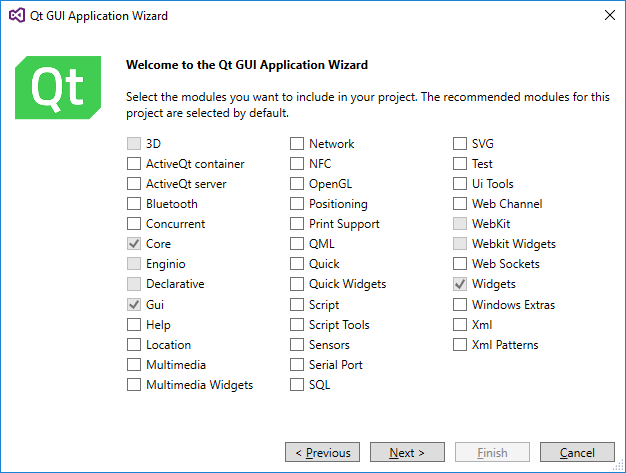Select the Serial Port module
This screenshot has height=473, width=626.
297,365
